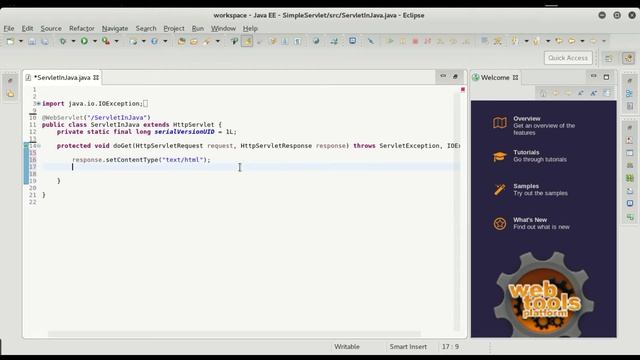Open the Debug dropdown arrow
Viewport: 640px width, 360px height.
[x=73, y=41]
